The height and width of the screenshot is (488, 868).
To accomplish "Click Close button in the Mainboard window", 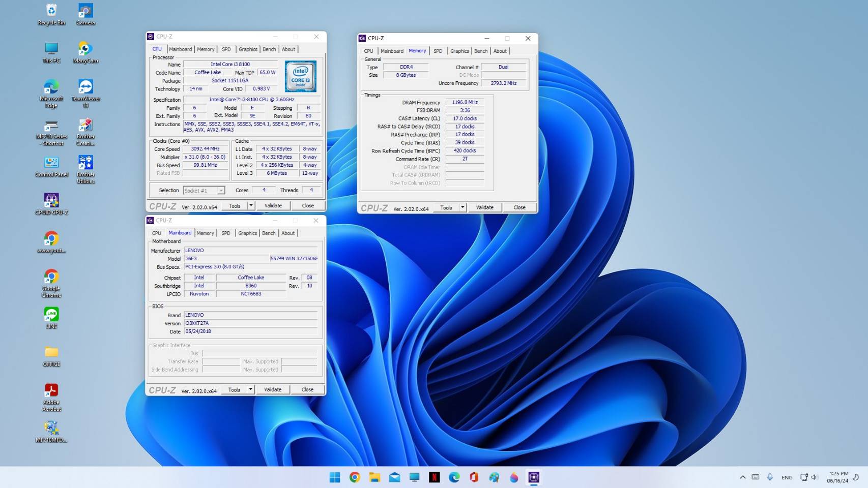I will coord(307,389).
